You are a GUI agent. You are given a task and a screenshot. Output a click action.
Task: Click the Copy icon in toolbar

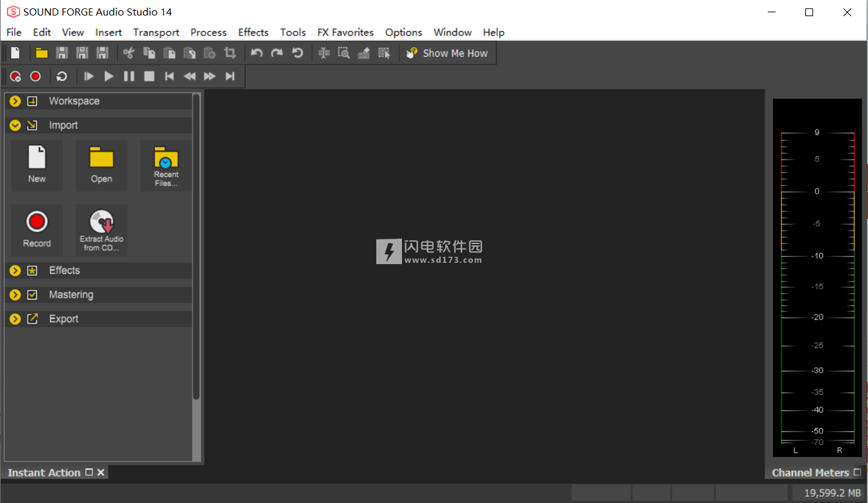tap(149, 53)
